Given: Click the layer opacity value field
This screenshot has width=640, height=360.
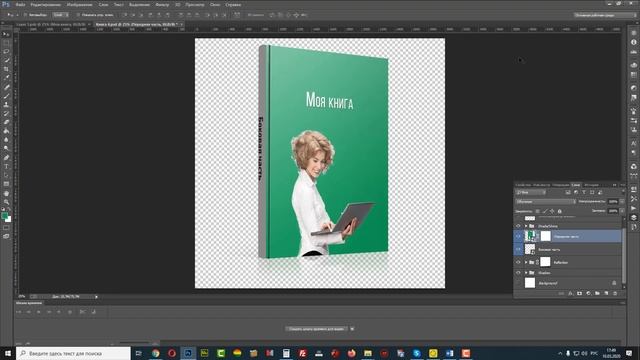Looking at the screenshot, I should click(x=613, y=202).
